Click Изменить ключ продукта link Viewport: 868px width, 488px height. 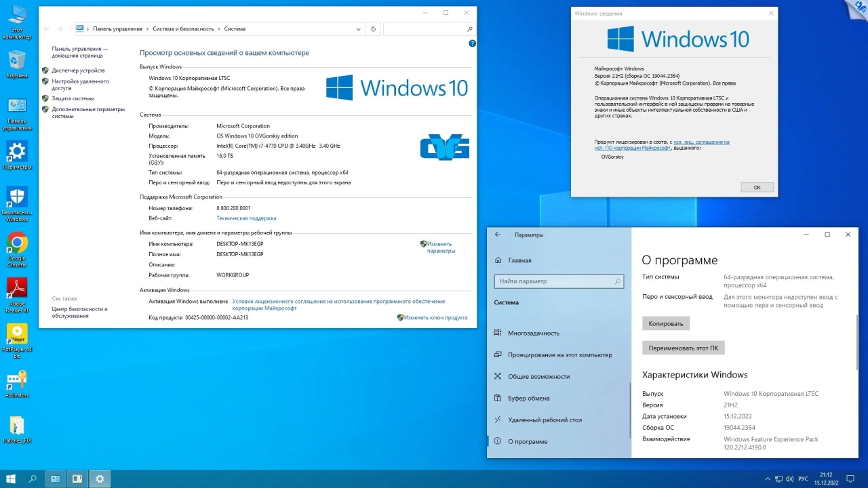pyautogui.click(x=435, y=317)
